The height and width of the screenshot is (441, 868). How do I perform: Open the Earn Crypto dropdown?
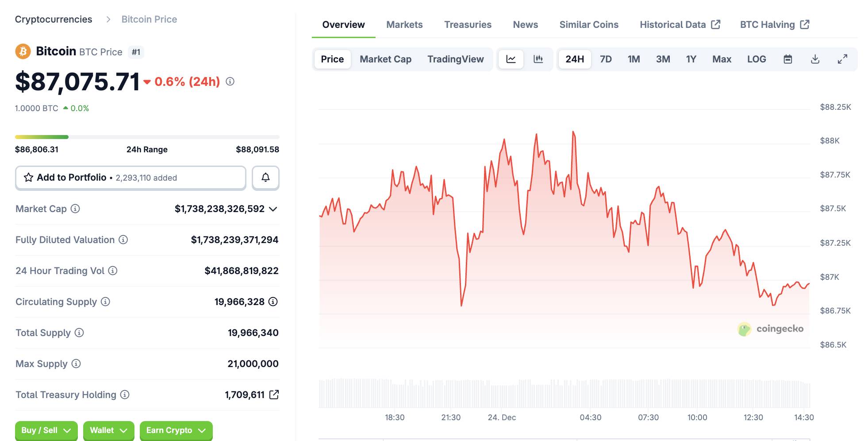(x=176, y=430)
